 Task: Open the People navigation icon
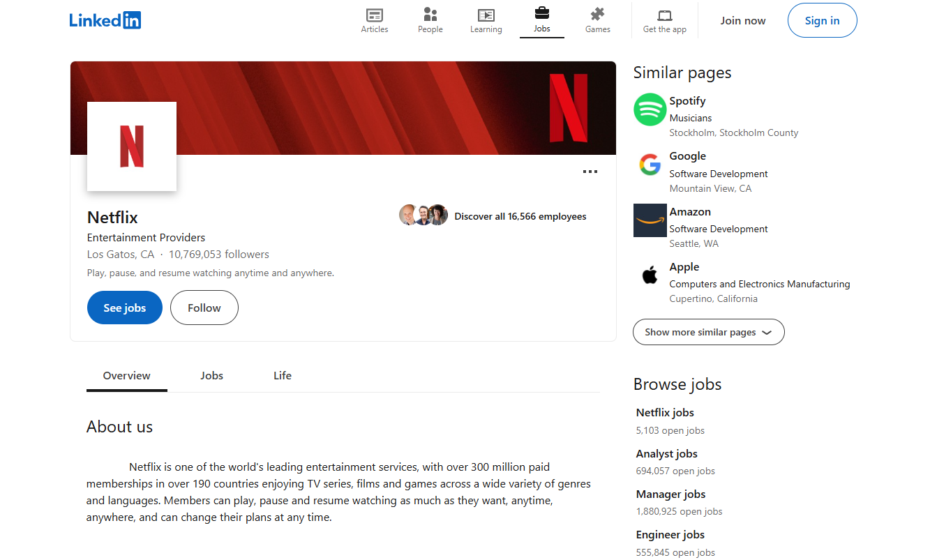430,15
